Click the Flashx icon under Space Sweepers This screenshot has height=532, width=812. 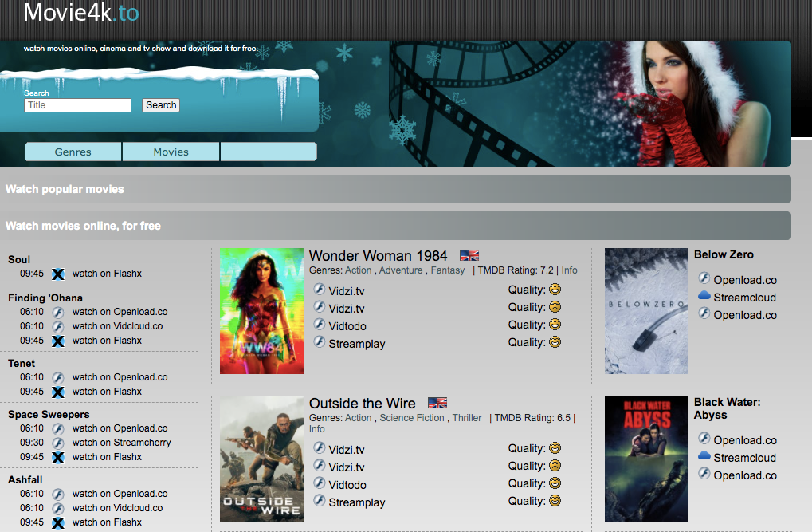(58, 457)
